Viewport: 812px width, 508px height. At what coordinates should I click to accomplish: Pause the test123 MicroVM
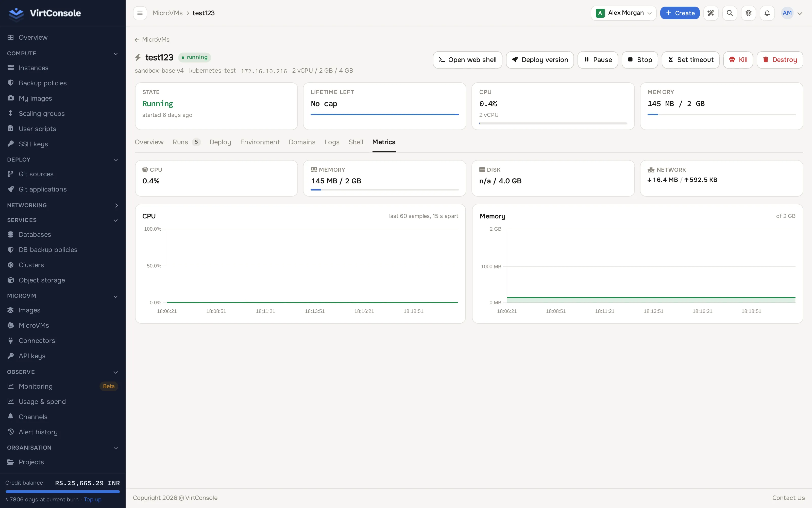tap(598, 60)
